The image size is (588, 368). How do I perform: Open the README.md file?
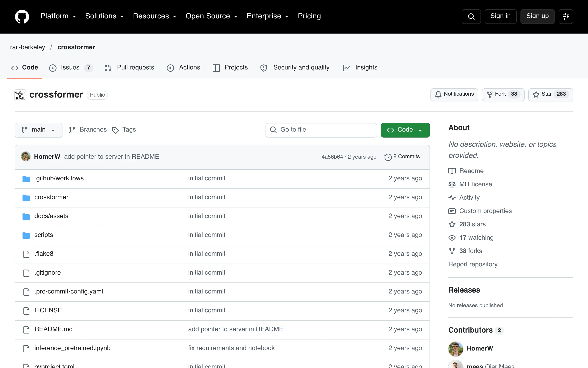(54, 329)
